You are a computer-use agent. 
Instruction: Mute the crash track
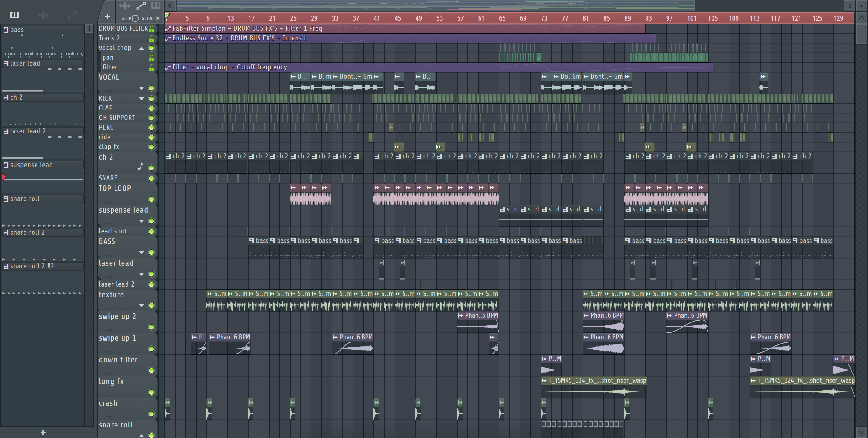(152, 414)
